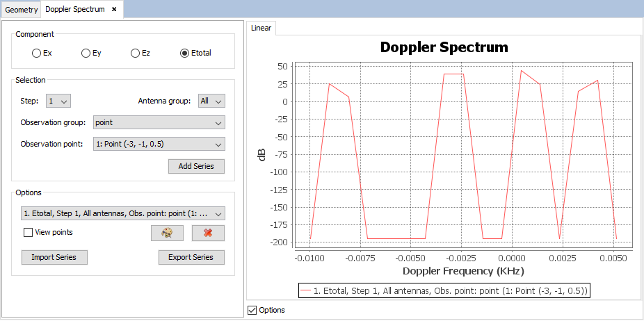This screenshot has width=644, height=321.
Task: Click the Export Series button
Action: [x=191, y=257]
